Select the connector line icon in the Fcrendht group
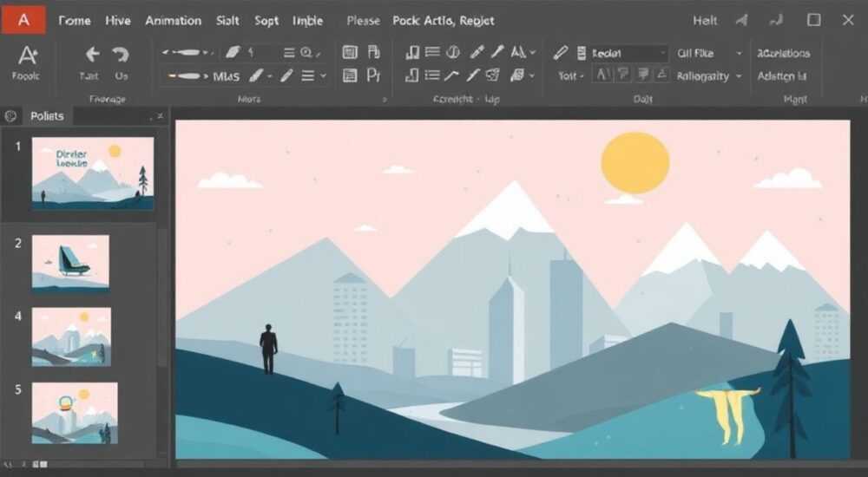 pos(451,75)
